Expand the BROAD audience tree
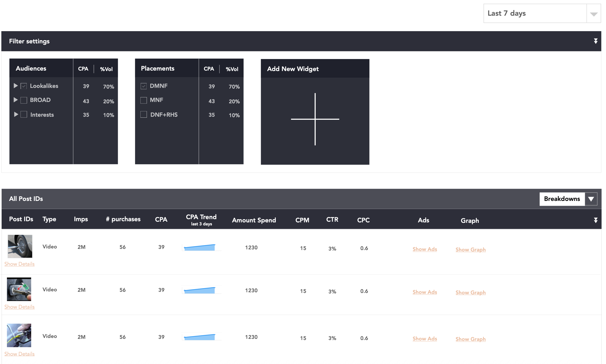Image resolution: width=606 pixels, height=364 pixels. 15,100
